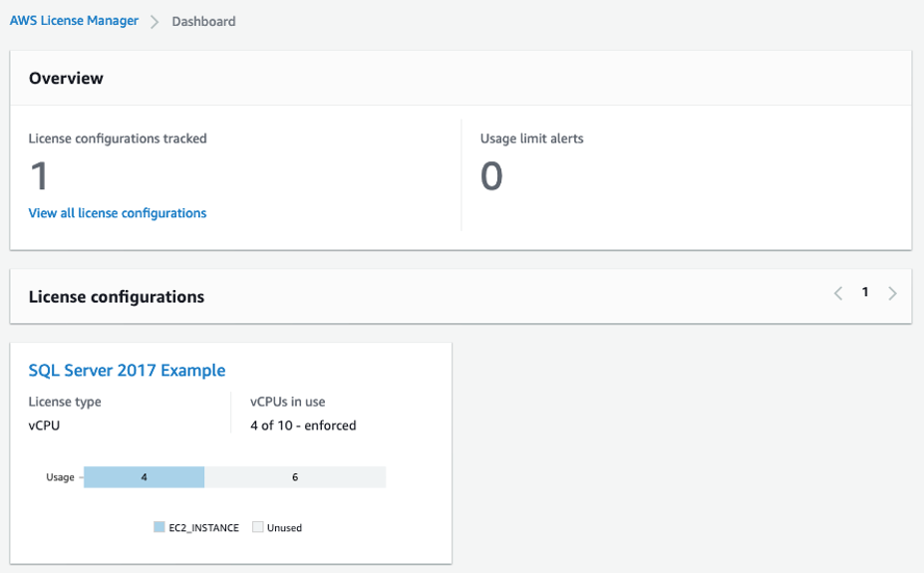Open the SQL Server 2017 Example configuration
This screenshot has width=924, height=573.
coord(127,371)
